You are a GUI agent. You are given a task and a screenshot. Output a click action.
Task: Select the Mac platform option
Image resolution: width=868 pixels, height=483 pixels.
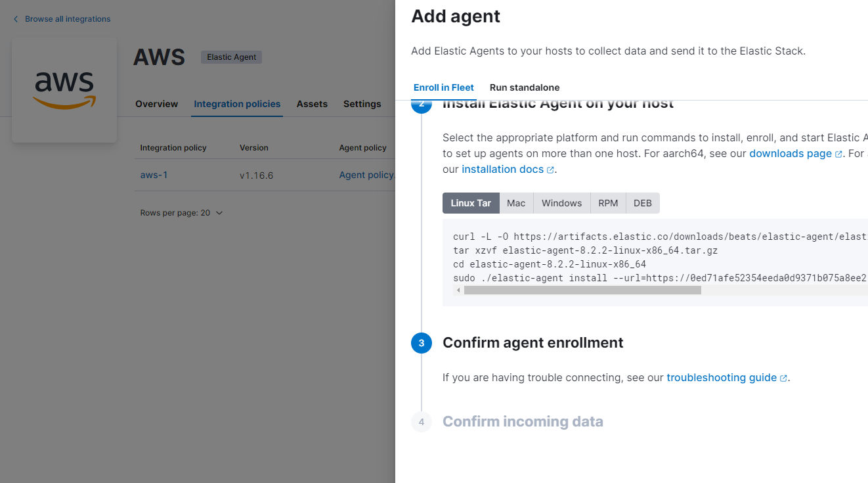[x=516, y=203]
